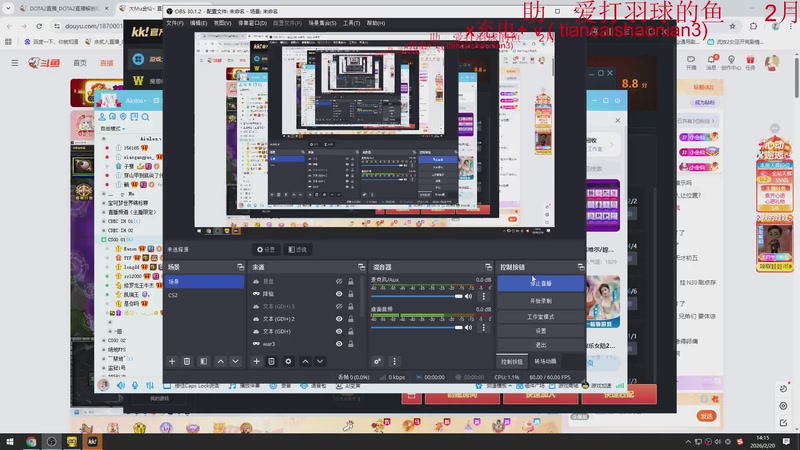Pop out the 场景 dock
Screen dimensions: 800x450
point(240,267)
